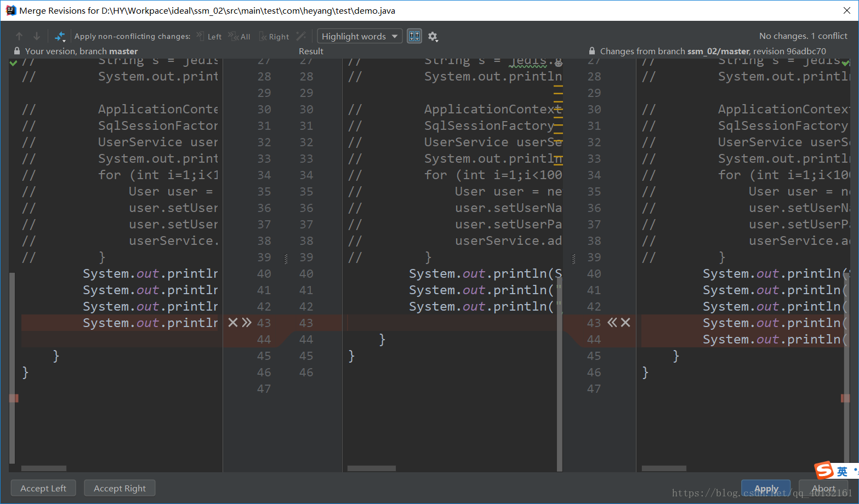Image resolution: width=859 pixels, height=504 pixels.
Task: Click the red conflict marker in left stripe
Action: 14,398
